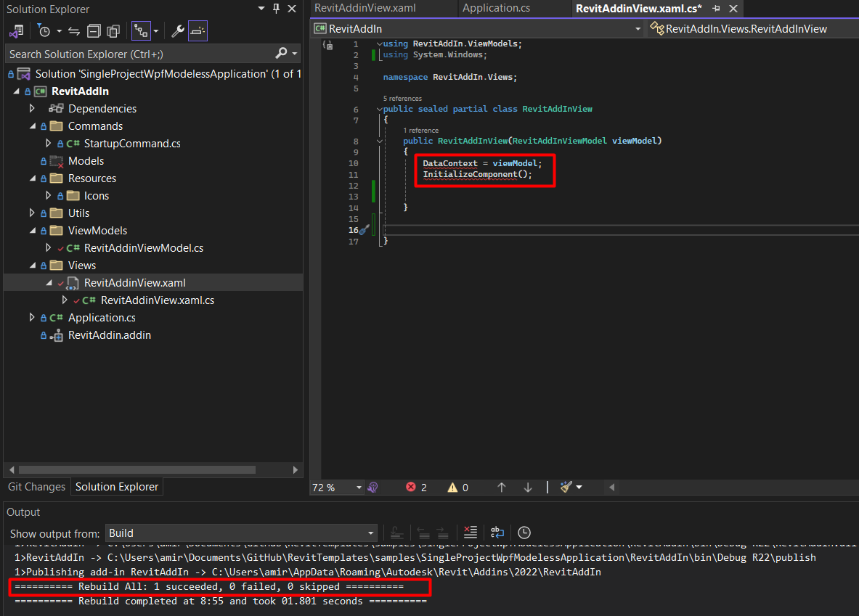This screenshot has height=616, width=859.
Task: Switch to RevitAddinView.xaml editor tab
Action: click(x=365, y=8)
